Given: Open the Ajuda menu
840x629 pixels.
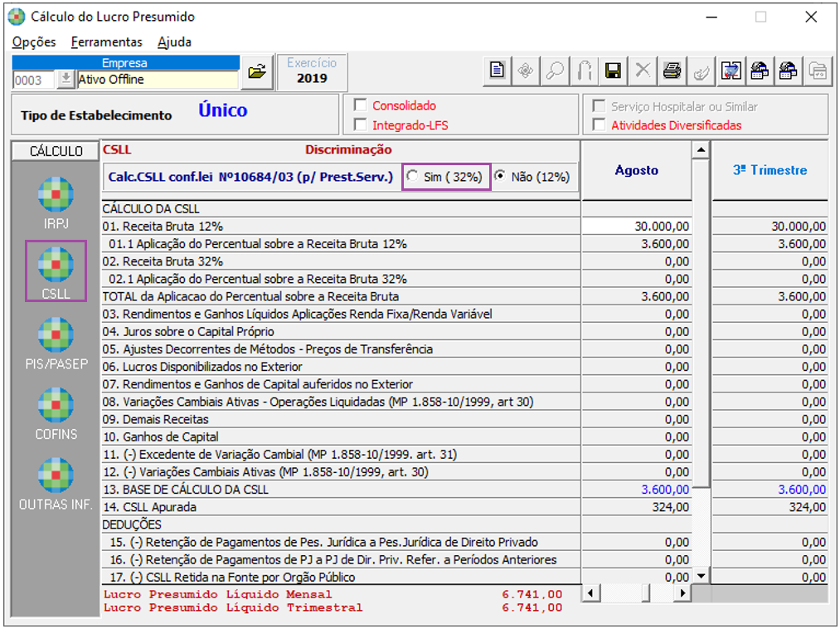Looking at the screenshot, I should [175, 41].
